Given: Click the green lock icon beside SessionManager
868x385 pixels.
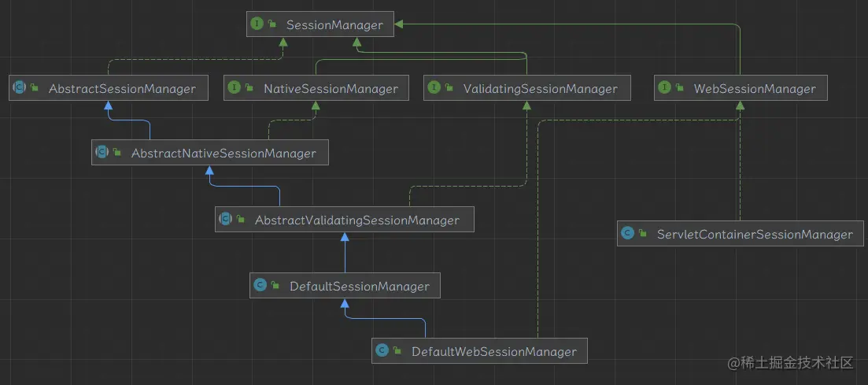Looking at the screenshot, I should pyautogui.click(x=271, y=24).
